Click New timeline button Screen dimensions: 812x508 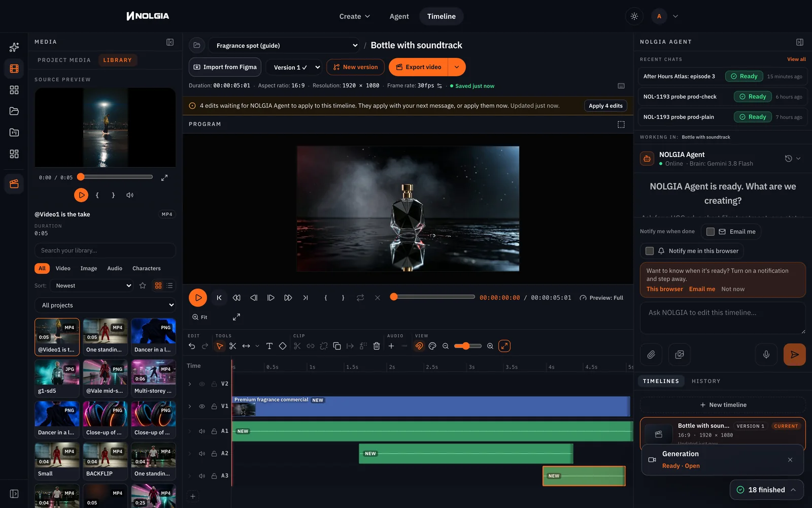tap(723, 405)
